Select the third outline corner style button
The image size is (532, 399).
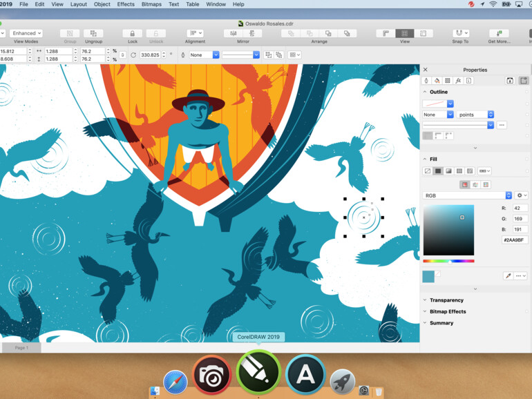[448, 135]
